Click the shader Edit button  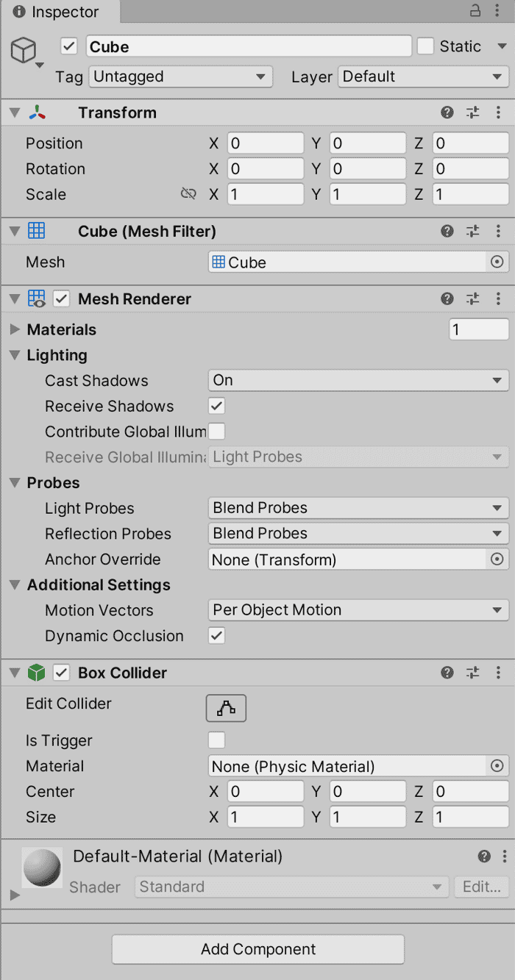click(481, 887)
